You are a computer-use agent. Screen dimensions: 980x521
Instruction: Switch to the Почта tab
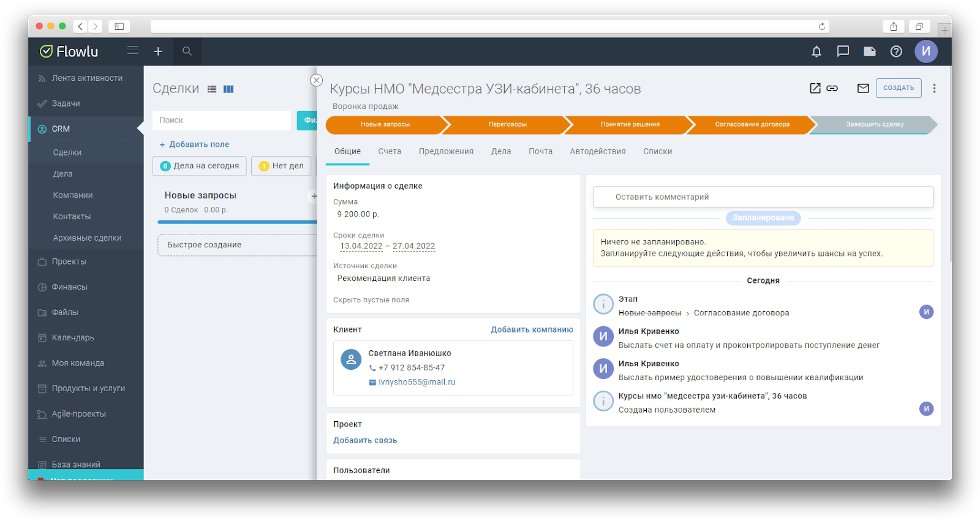pyautogui.click(x=540, y=151)
